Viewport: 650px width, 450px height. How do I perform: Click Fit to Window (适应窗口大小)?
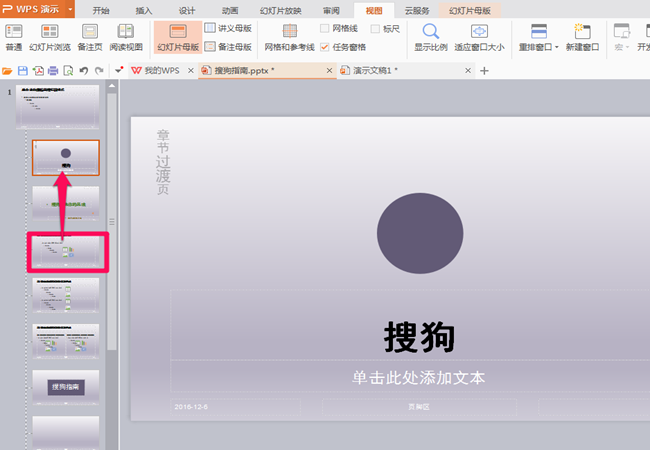click(x=479, y=37)
